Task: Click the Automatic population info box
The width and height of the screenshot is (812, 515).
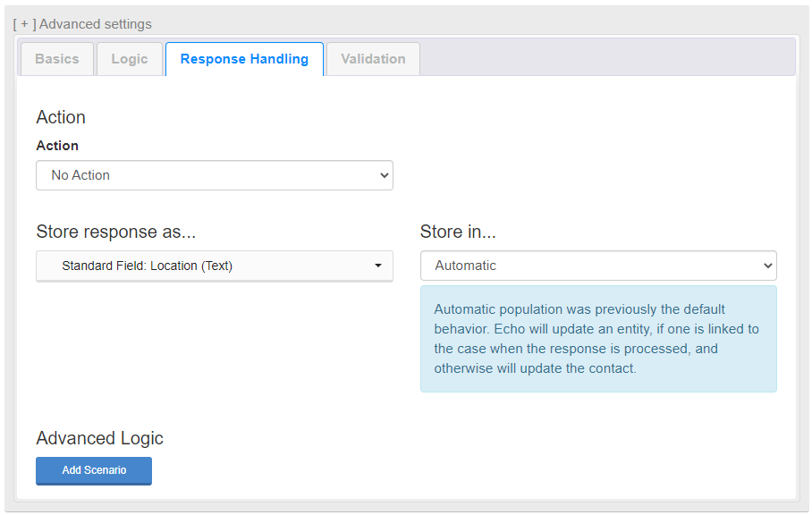Action: [x=598, y=339]
